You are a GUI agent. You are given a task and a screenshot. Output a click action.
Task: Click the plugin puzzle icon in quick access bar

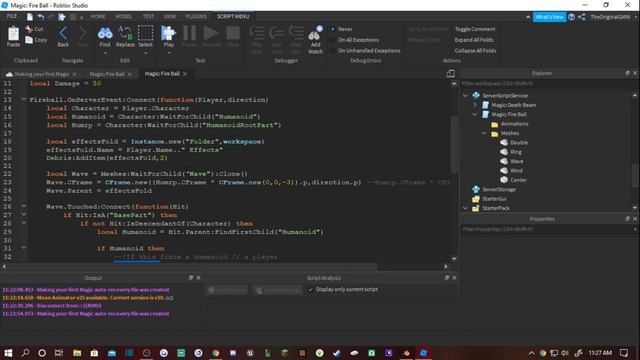tap(62, 17)
